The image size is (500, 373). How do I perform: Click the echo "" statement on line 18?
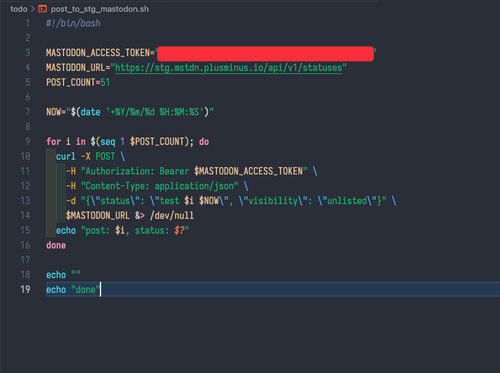[63, 274]
